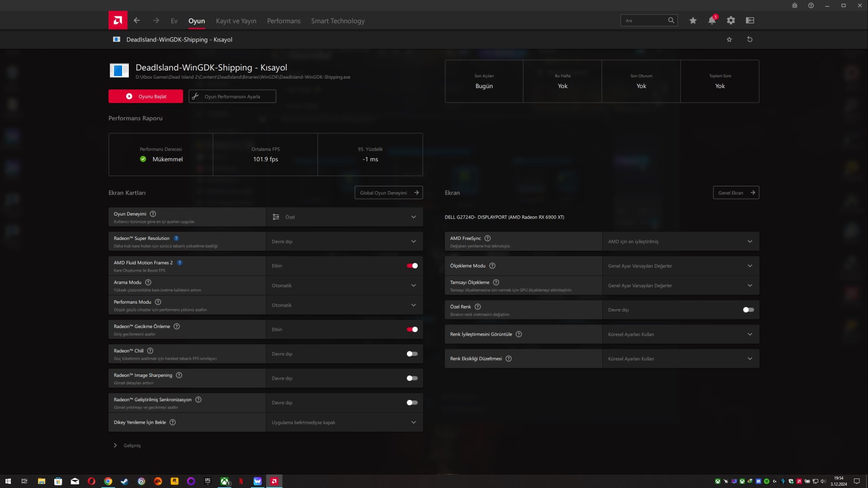Click the AMD logo home icon
Image resolution: width=868 pixels, height=488 pixels.
(x=118, y=20)
